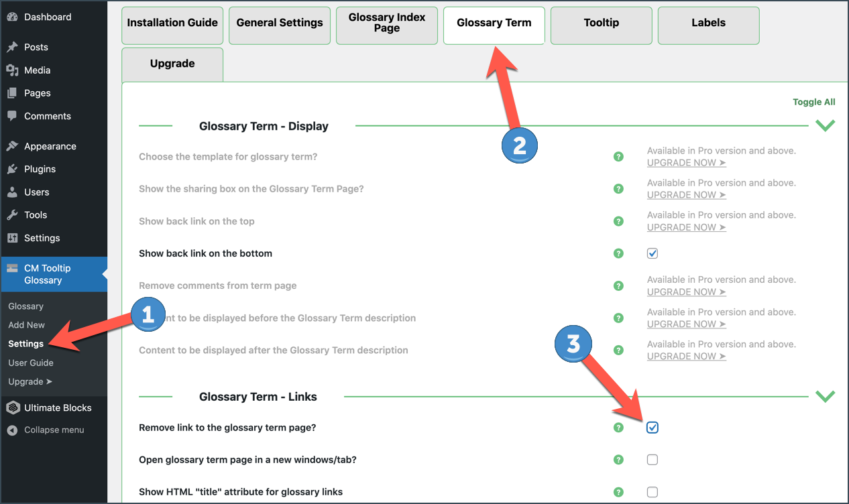The height and width of the screenshot is (504, 849).
Task: Switch to the Tooltip tab
Action: point(600,22)
